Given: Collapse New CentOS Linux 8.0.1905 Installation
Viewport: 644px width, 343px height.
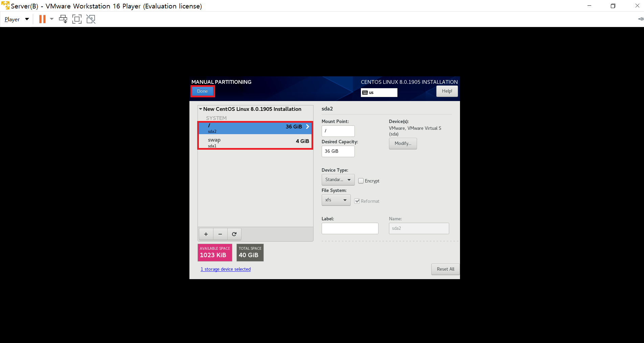Looking at the screenshot, I should (x=201, y=109).
